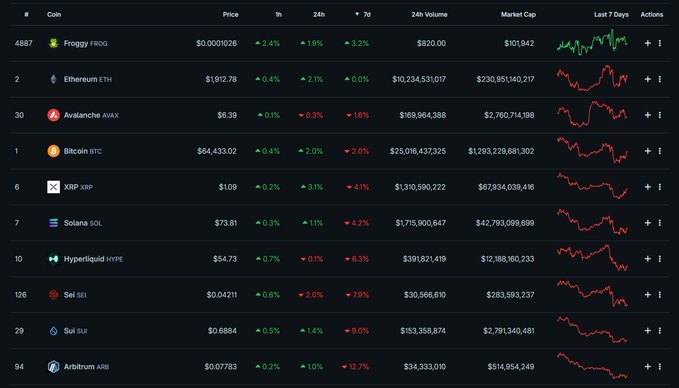Add Froggy using its plus icon
Viewport: 679px width, 388px height.
coord(647,43)
